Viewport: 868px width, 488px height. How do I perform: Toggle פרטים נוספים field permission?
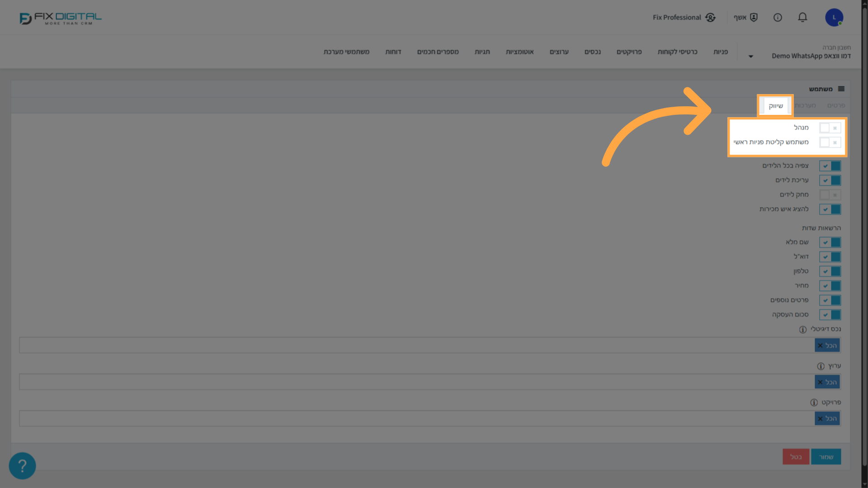click(830, 300)
